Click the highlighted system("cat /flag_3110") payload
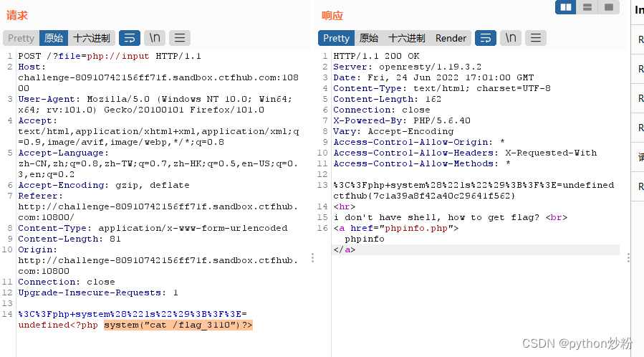The image size is (644, 357). (178, 325)
